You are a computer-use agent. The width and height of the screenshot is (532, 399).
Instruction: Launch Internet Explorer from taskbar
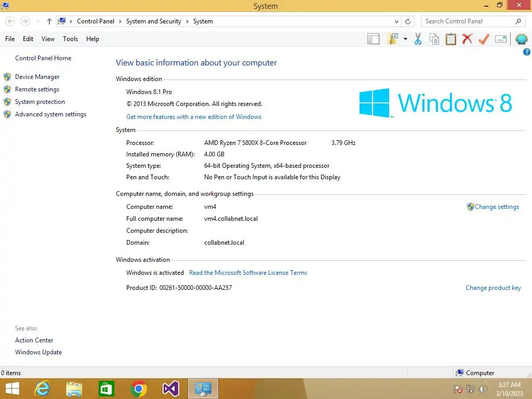pyautogui.click(x=42, y=389)
